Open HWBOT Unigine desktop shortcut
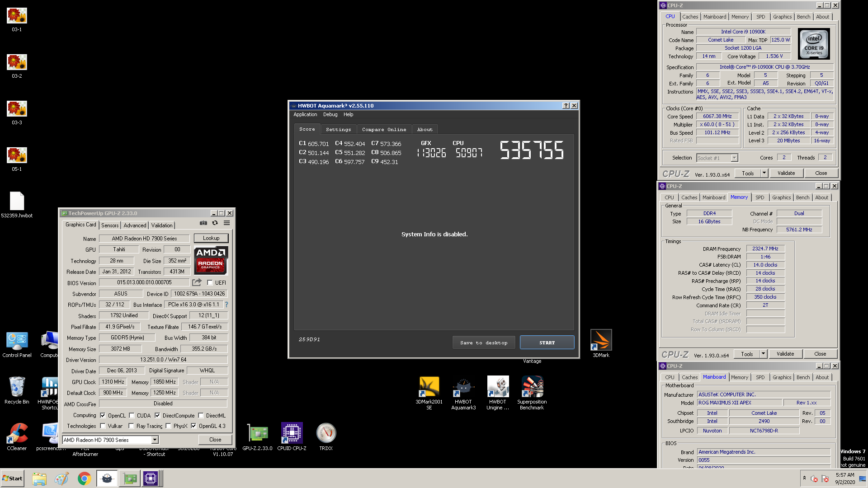 coord(498,393)
